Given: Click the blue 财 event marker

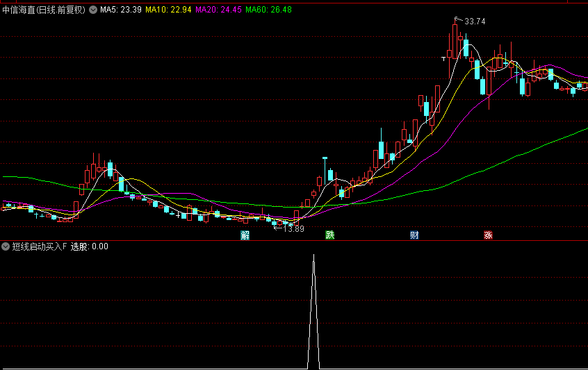Looking at the screenshot, I should click(x=414, y=235).
